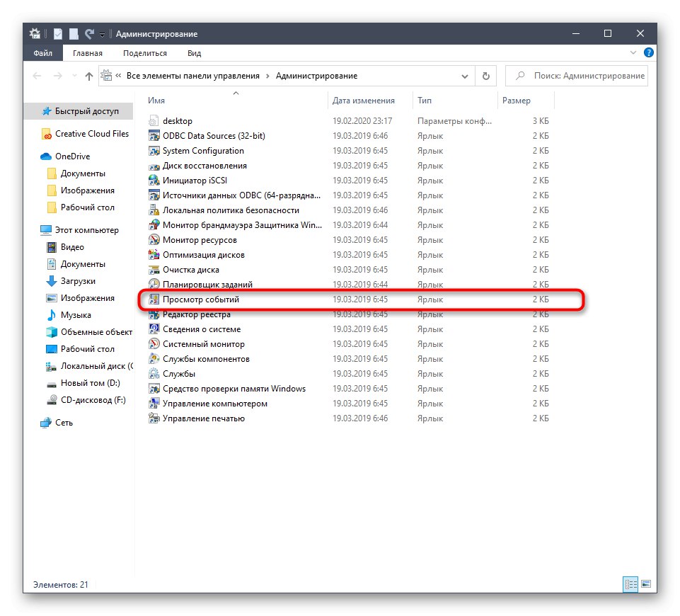Click the desktop configuration file icon
680x616 pixels.
tap(154, 121)
